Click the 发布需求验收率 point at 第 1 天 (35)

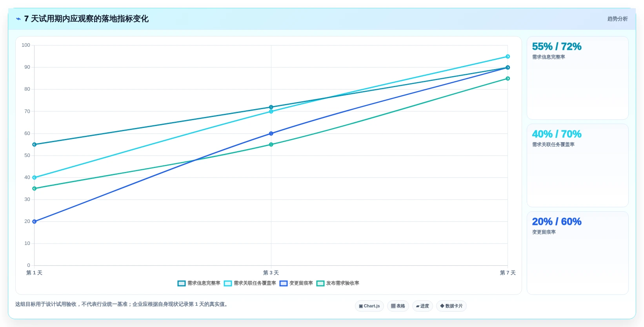point(35,188)
